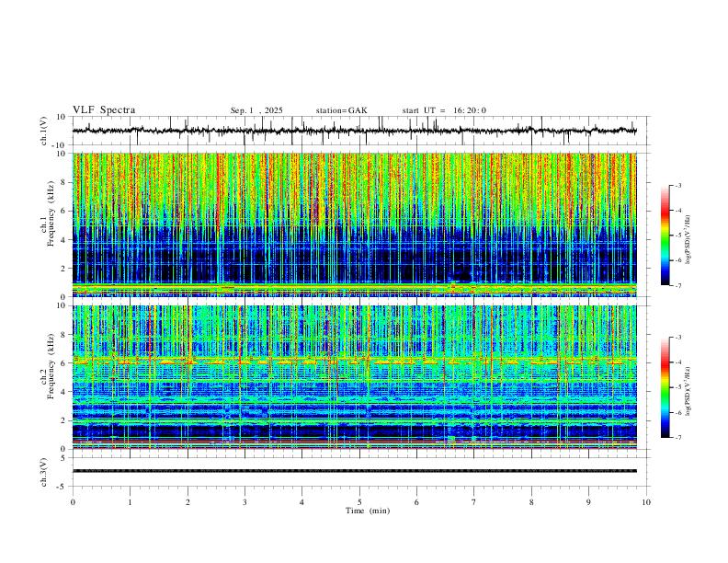Click time axis tick label "5"
The height and width of the screenshot is (563, 728).
point(359,502)
